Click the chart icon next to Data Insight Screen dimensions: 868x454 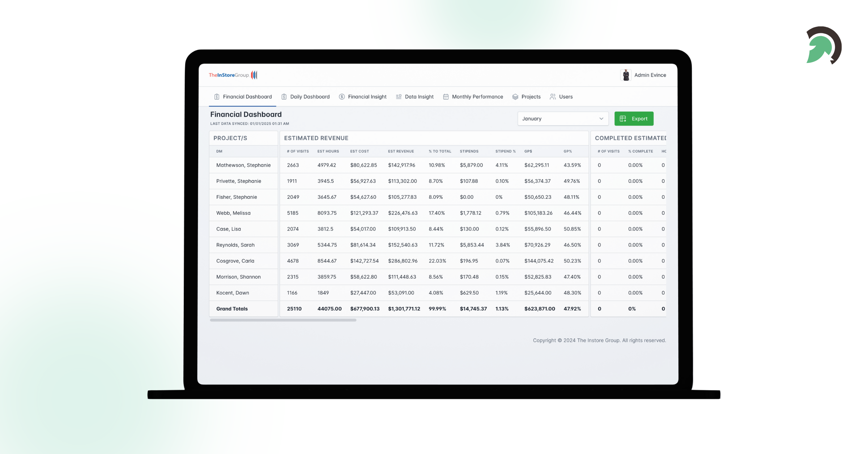[x=399, y=97]
